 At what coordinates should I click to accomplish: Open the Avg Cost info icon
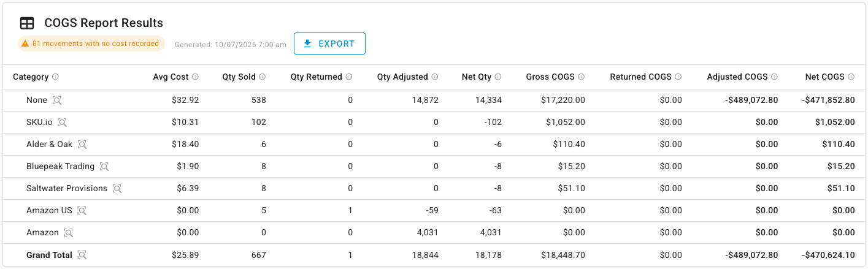pos(195,77)
